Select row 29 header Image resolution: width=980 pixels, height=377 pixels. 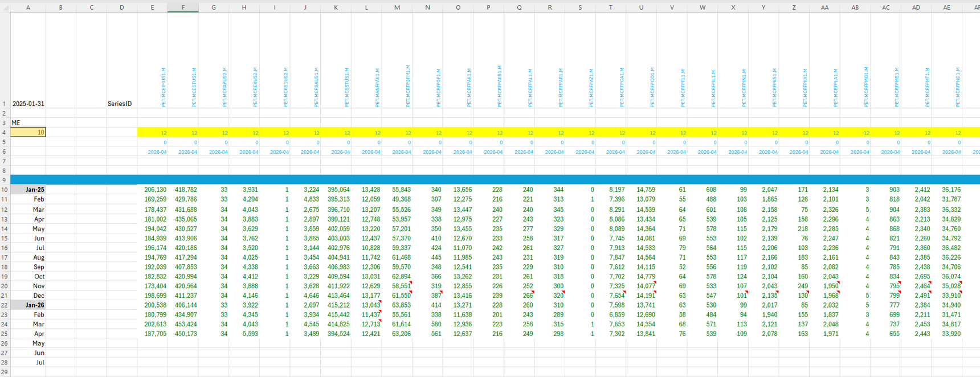(x=5, y=372)
